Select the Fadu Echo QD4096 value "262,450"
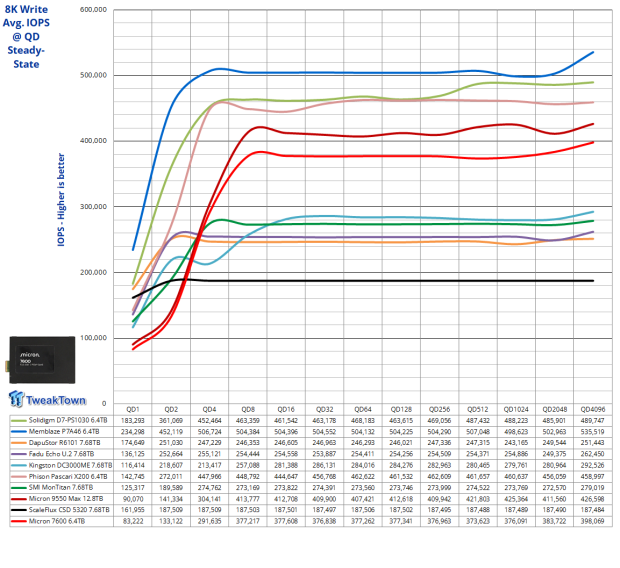This screenshot has height=568, width=620. click(x=593, y=454)
